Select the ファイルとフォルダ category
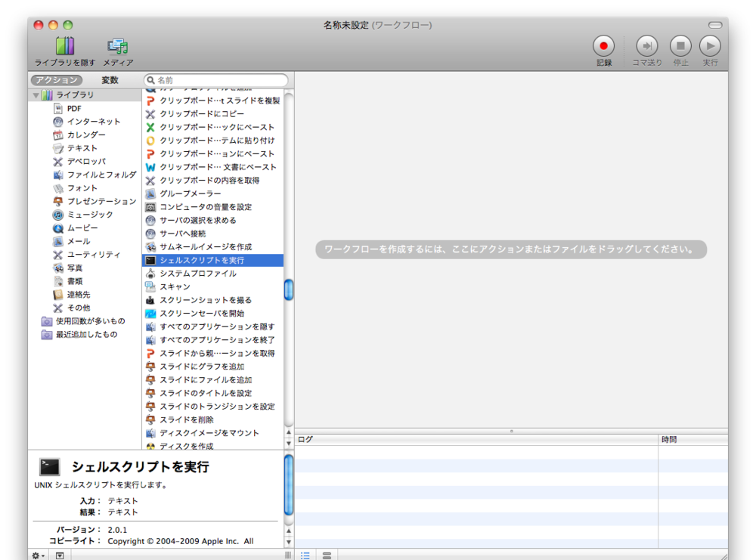 click(x=94, y=175)
